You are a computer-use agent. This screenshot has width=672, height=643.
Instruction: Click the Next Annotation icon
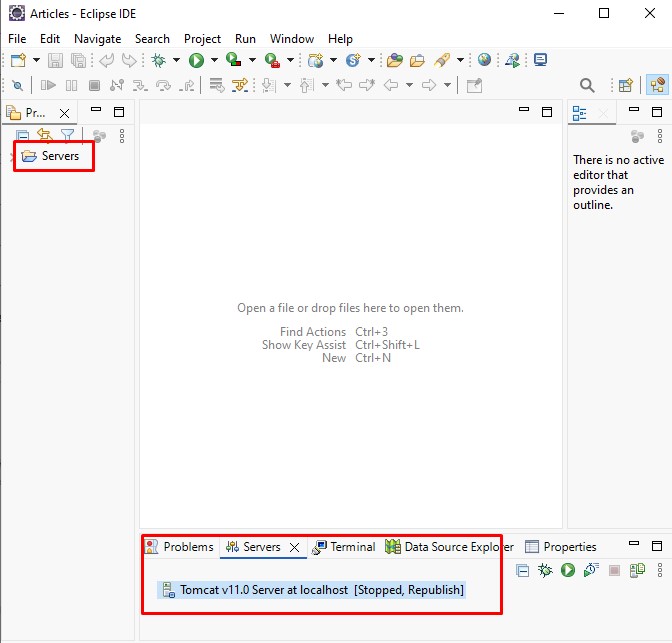(269, 85)
